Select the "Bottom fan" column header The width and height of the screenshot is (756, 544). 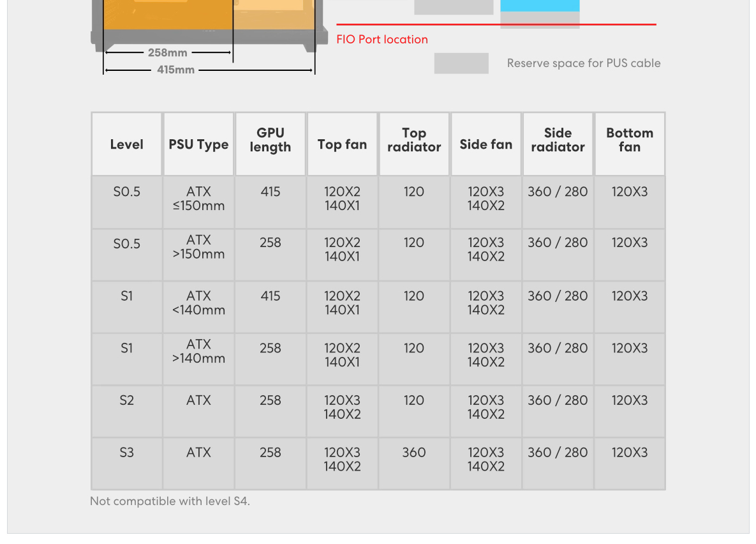pyautogui.click(x=630, y=144)
